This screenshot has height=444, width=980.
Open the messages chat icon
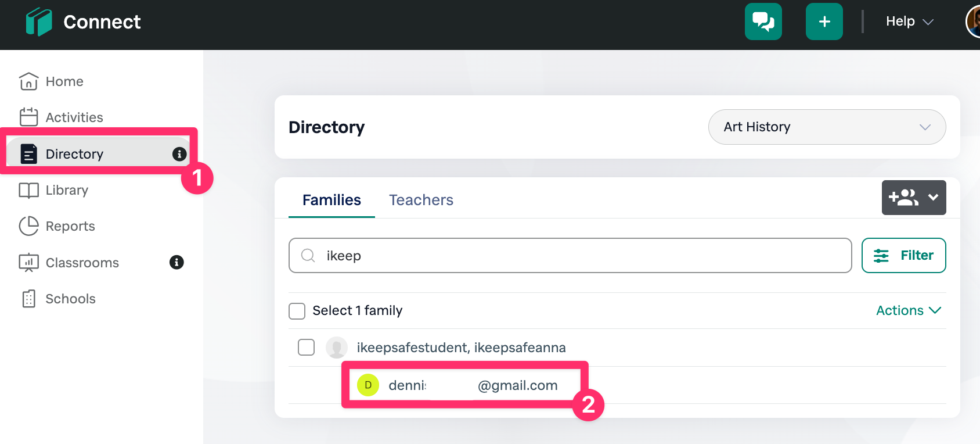763,22
